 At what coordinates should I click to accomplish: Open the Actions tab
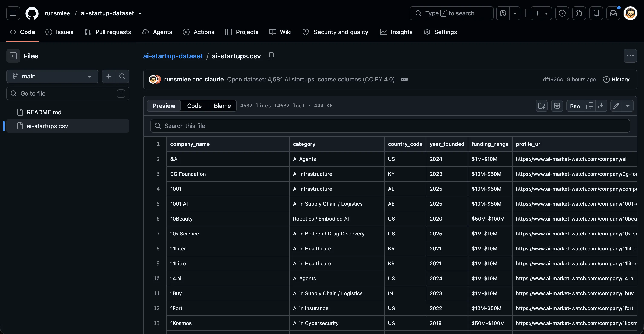click(x=198, y=32)
